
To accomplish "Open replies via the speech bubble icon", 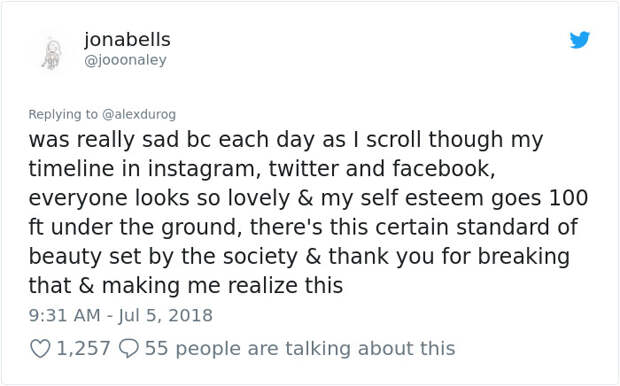I will coord(129,349).
